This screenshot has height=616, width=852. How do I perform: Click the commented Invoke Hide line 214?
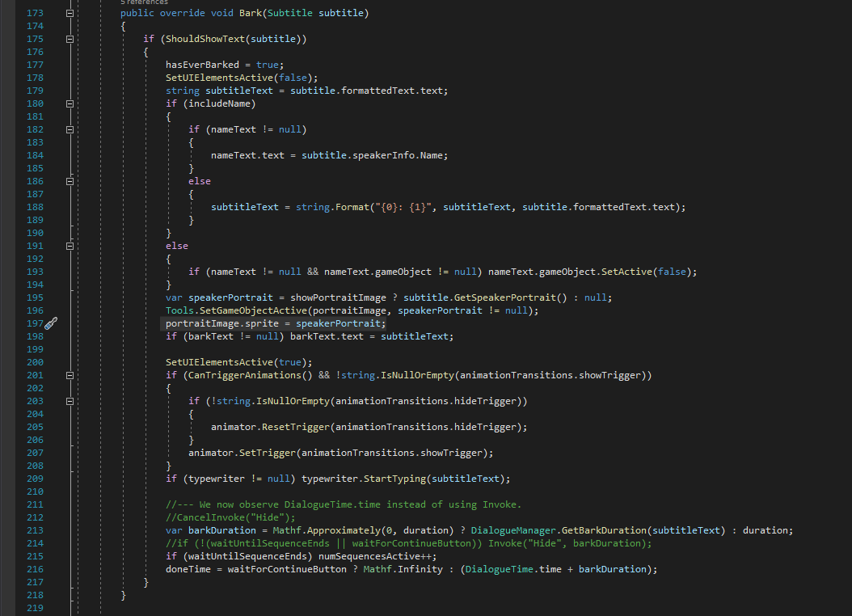click(408, 544)
